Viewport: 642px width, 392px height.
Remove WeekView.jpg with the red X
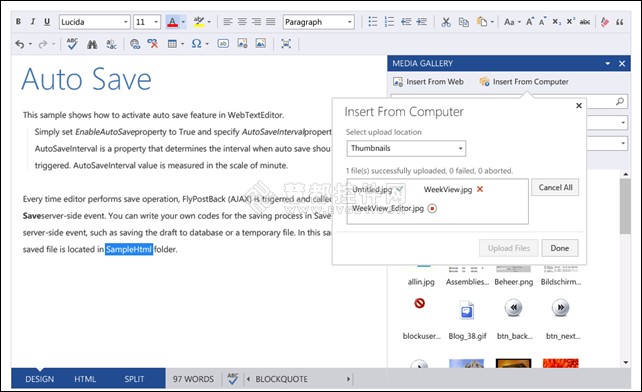(480, 189)
